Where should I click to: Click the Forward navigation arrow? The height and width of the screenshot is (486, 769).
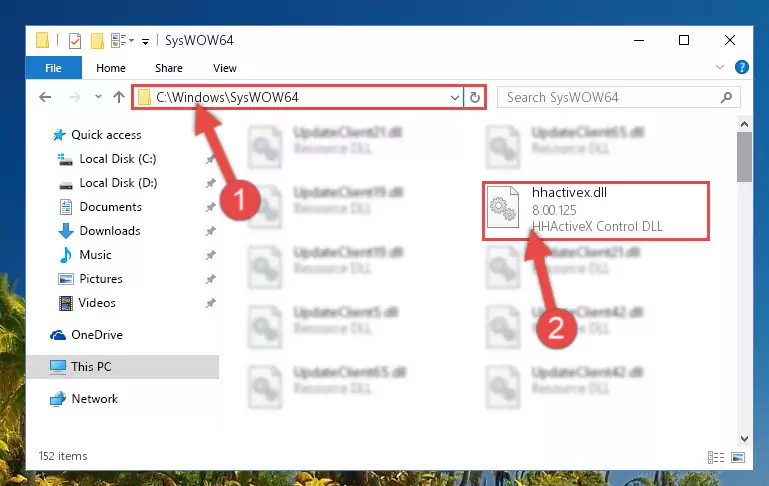75,97
